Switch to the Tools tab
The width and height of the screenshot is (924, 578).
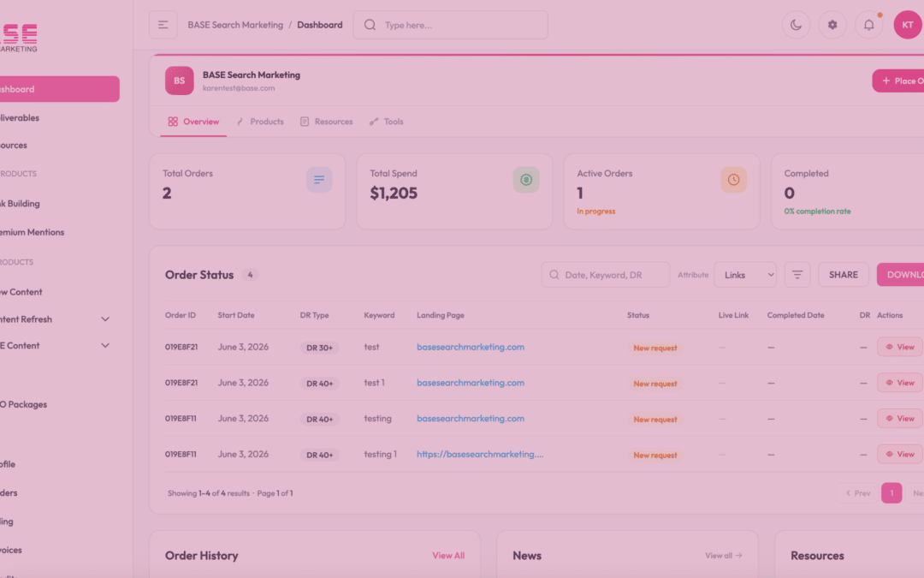coord(387,122)
